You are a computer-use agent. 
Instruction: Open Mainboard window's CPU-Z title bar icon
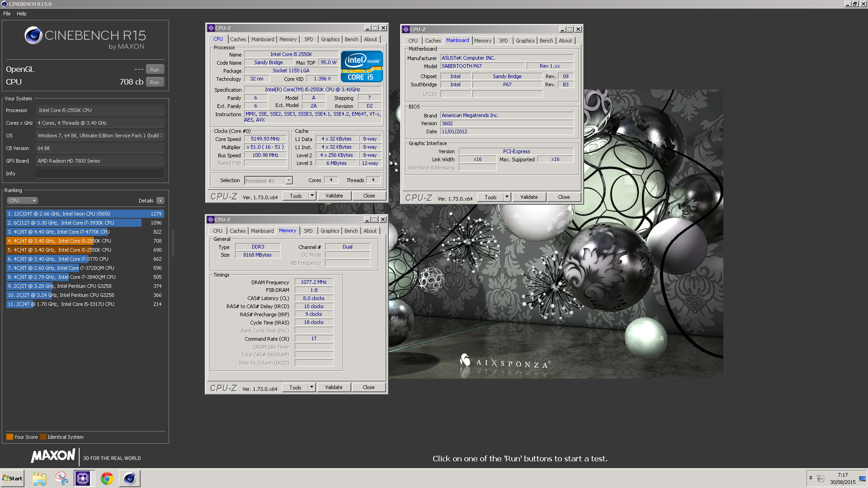click(x=406, y=29)
